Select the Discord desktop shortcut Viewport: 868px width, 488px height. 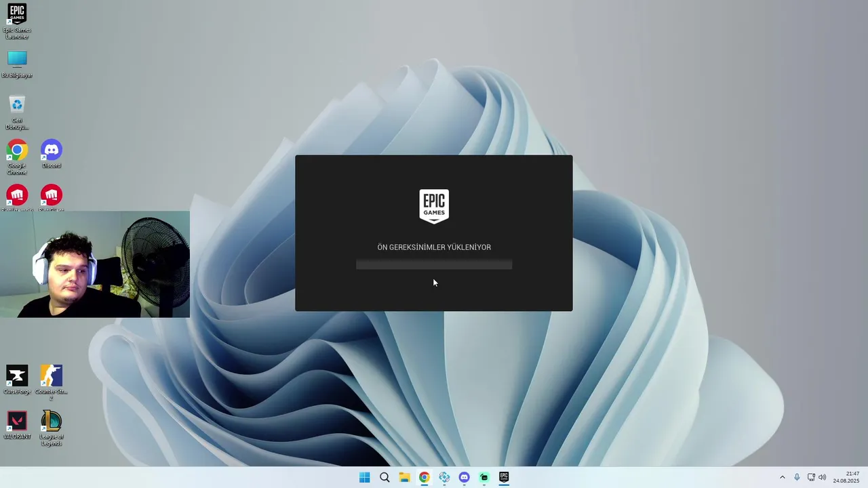coord(52,154)
